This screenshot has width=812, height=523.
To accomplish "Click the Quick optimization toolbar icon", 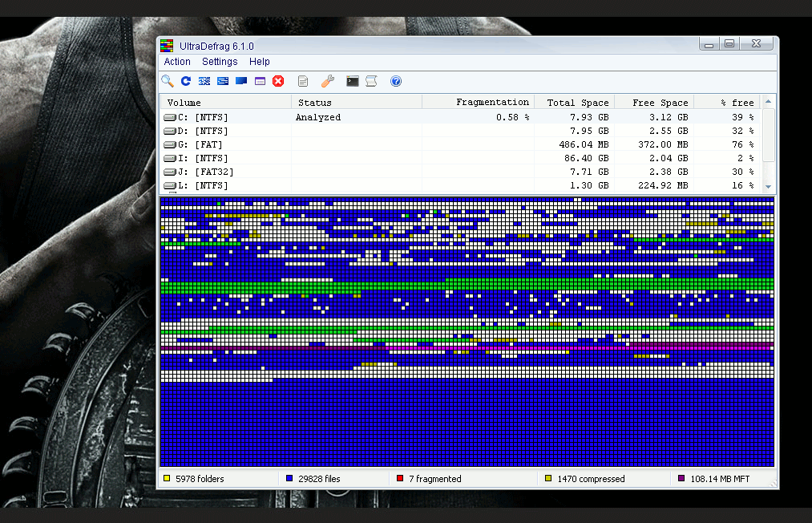I will 223,81.
